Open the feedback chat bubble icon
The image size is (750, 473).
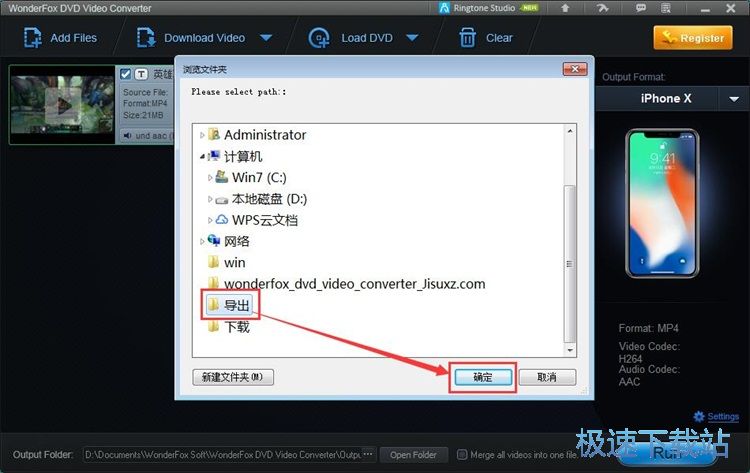pos(640,8)
